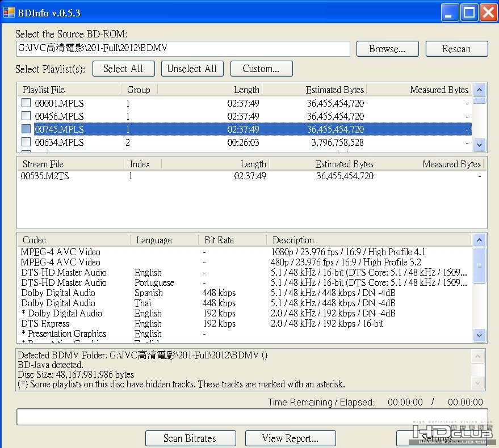Click the Codec column header

pos(73,240)
